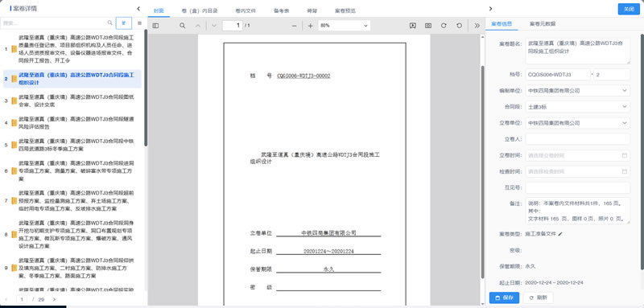Select the 案卷元数据 tab

tap(543, 24)
